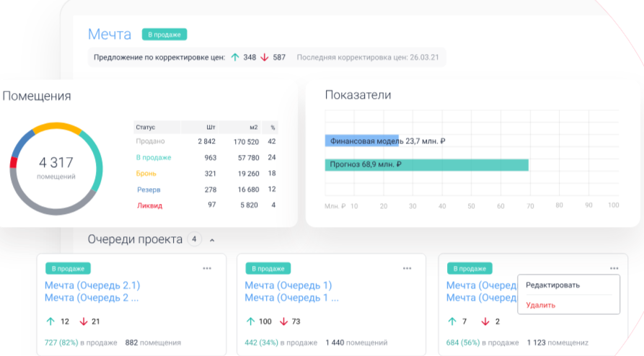Click the 57 780 area value

tap(249, 158)
